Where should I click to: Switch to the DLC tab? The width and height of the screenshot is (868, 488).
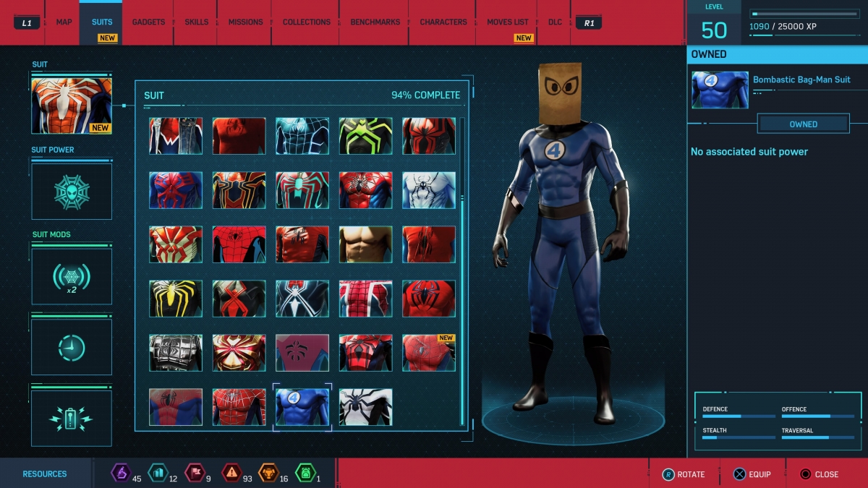coord(555,22)
